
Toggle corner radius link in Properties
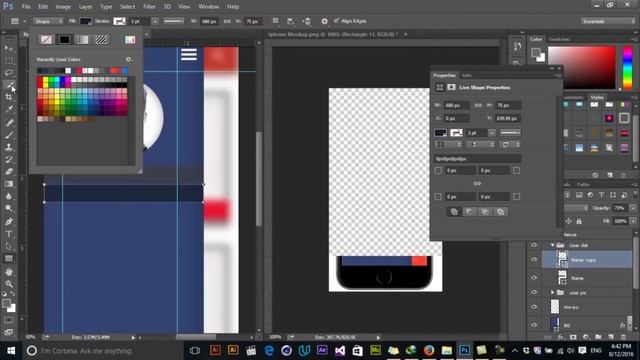[477, 184]
